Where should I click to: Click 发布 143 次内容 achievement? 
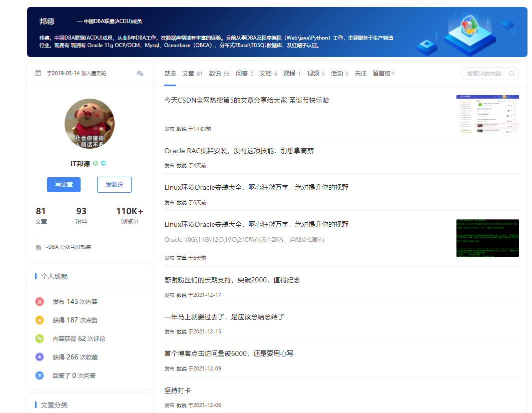(75, 302)
